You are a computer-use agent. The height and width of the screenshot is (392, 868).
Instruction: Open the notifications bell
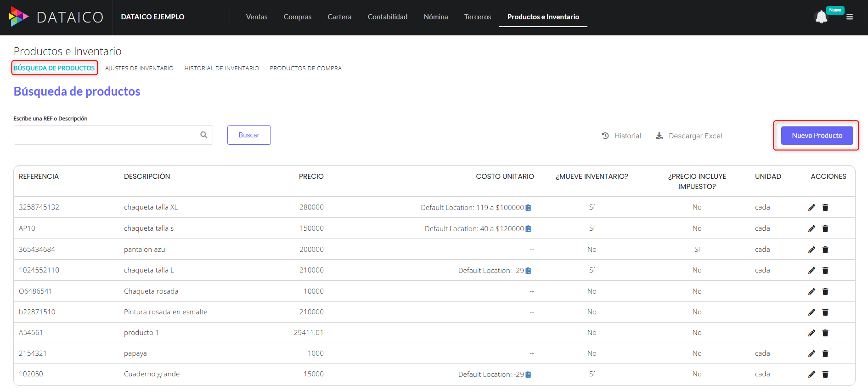pyautogui.click(x=821, y=17)
